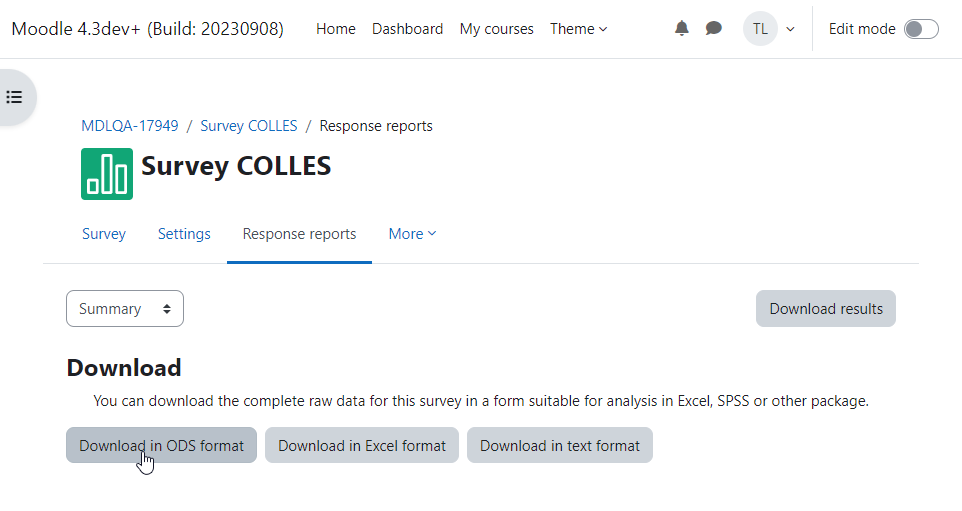Click the Survey COLLES green chart icon
The width and height of the screenshot is (962, 511).
click(x=107, y=174)
